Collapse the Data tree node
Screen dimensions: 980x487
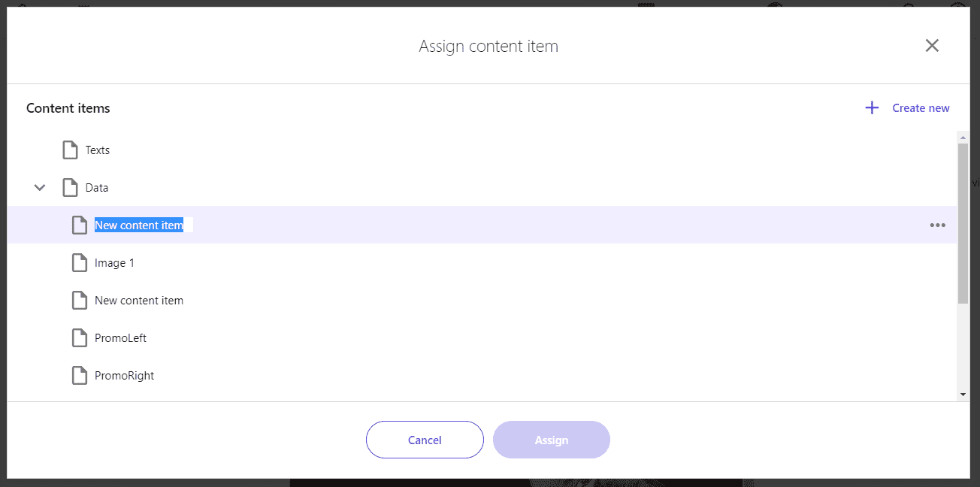(40, 188)
